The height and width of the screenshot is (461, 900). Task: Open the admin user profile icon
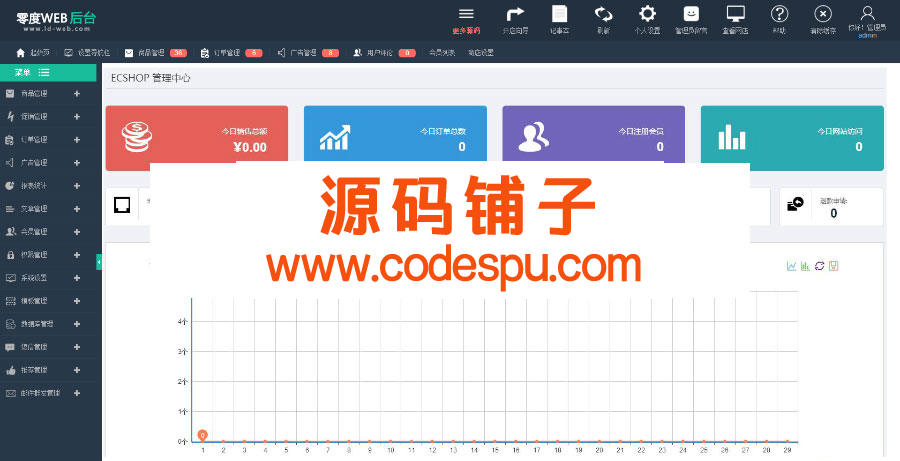[867, 14]
